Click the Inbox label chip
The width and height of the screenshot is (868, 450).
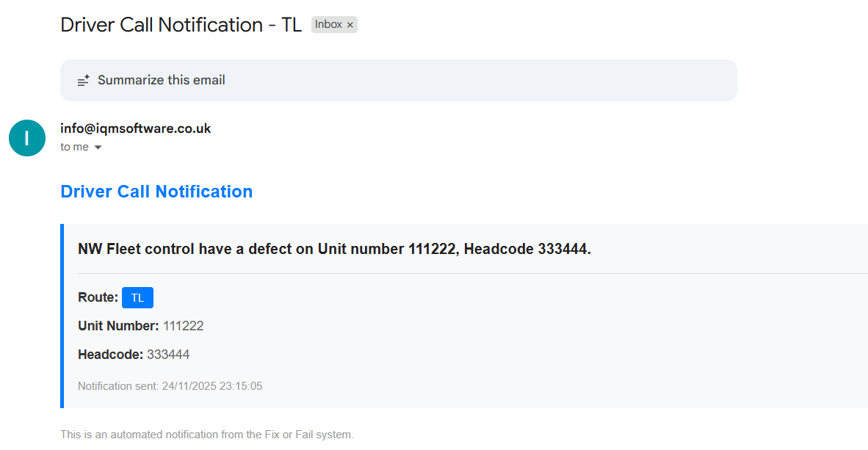pos(328,25)
